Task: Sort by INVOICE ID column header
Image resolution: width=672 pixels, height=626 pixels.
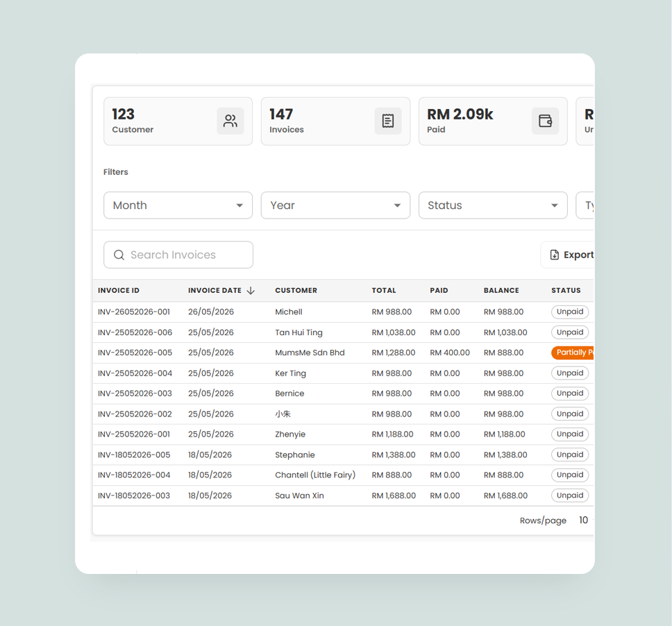Action: click(119, 291)
